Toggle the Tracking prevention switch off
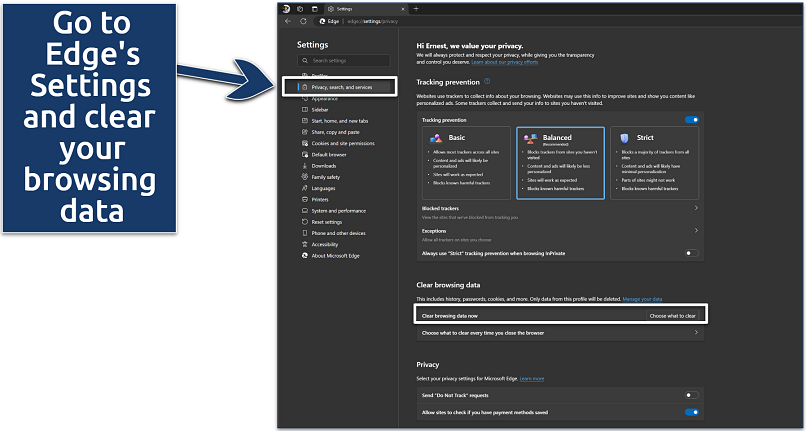The image size is (806, 431). click(x=692, y=120)
